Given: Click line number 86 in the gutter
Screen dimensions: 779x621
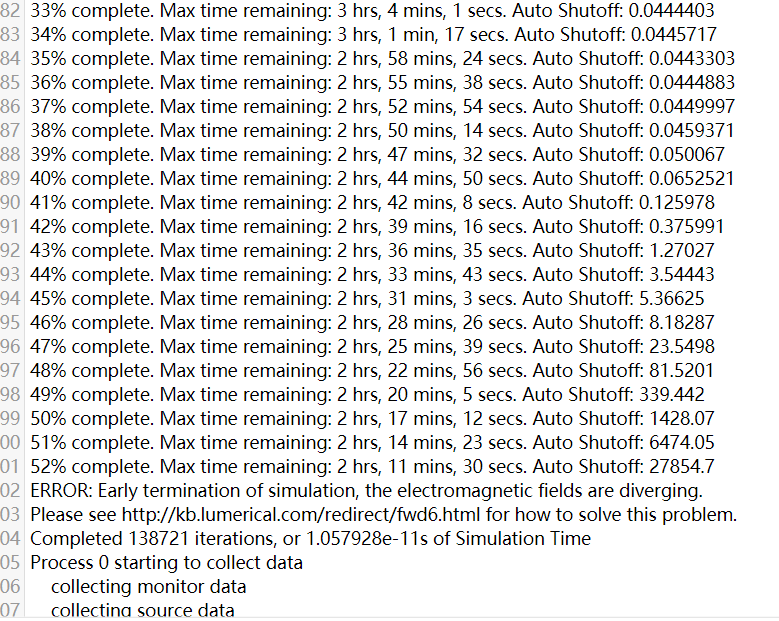Looking at the screenshot, I should click(11, 107).
